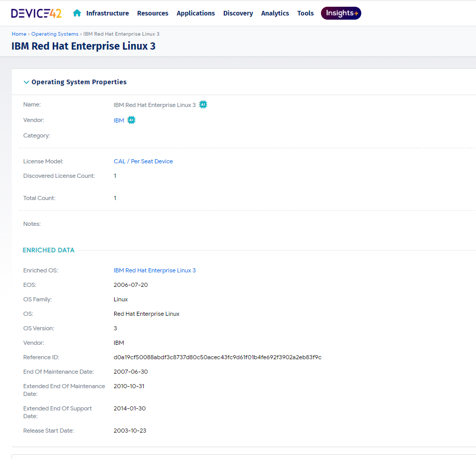Image resolution: width=476 pixels, height=459 pixels.
Task: Click the OS Version value 3
Action: [115, 328]
